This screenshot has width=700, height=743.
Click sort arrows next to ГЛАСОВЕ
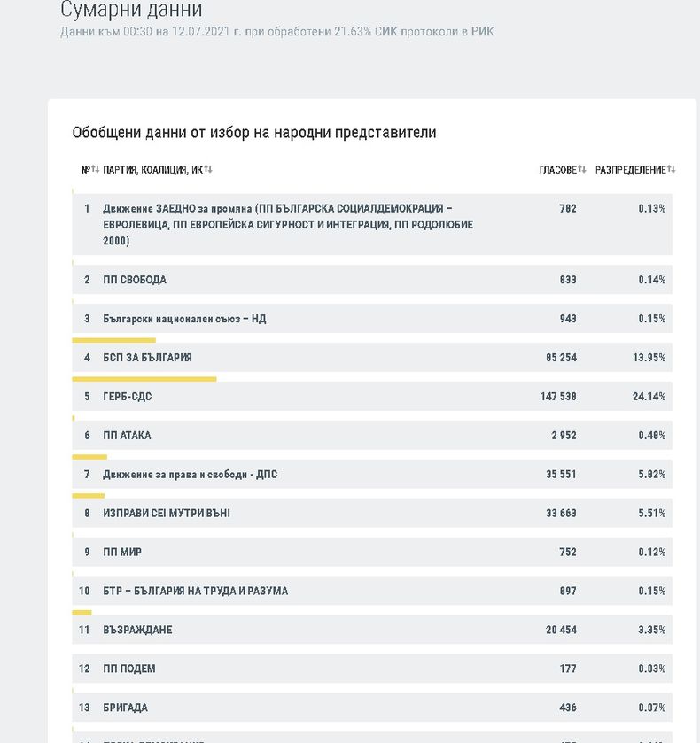pyautogui.click(x=582, y=169)
